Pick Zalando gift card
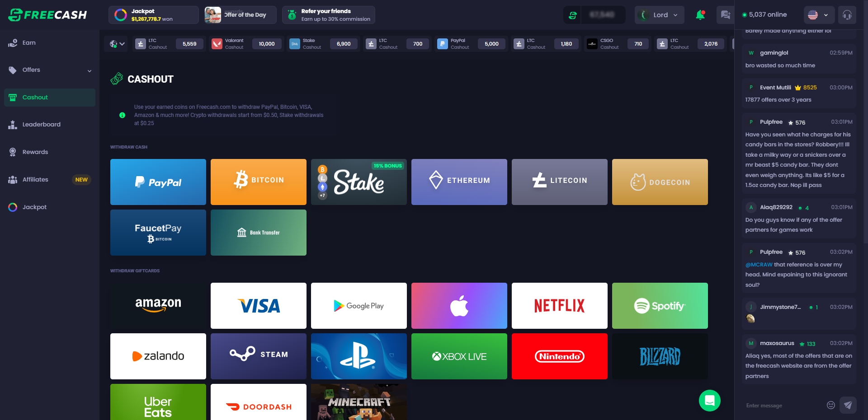868x420 pixels. 158,356
